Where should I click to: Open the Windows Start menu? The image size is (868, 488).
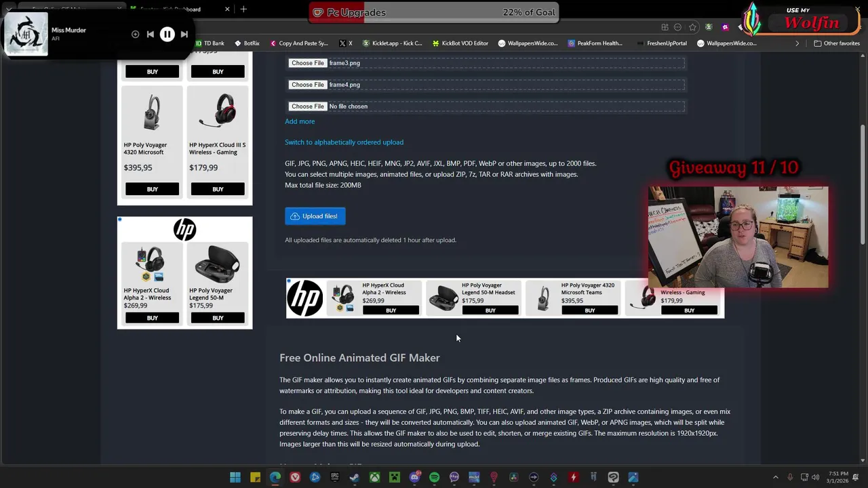tap(235, 477)
